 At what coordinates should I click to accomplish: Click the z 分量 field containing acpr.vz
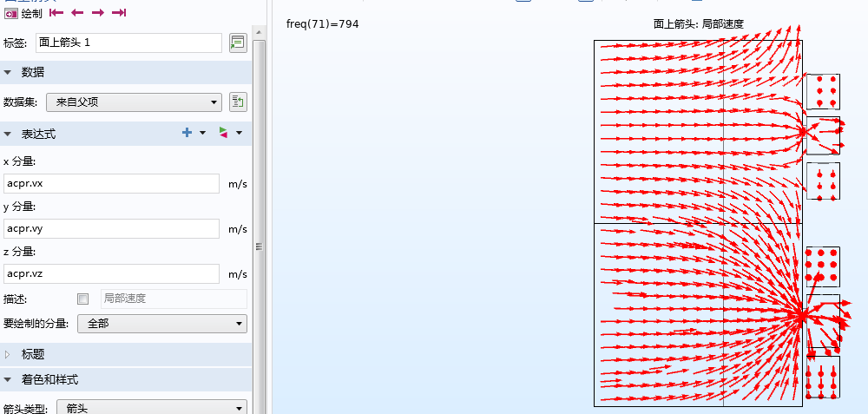[111, 273]
